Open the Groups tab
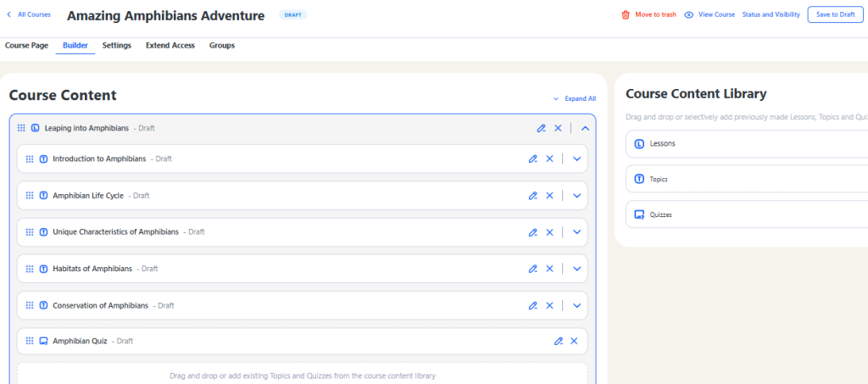This screenshot has width=868, height=384. click(222, 46)
